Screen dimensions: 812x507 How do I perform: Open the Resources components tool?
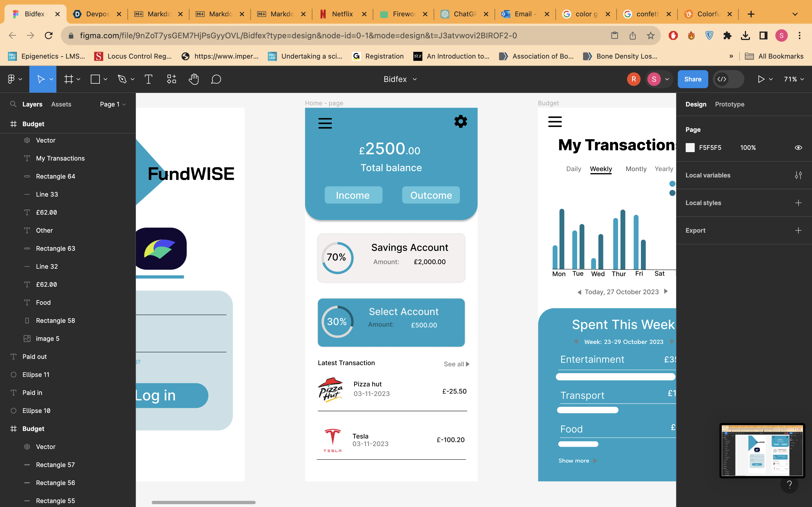(171, 79)
